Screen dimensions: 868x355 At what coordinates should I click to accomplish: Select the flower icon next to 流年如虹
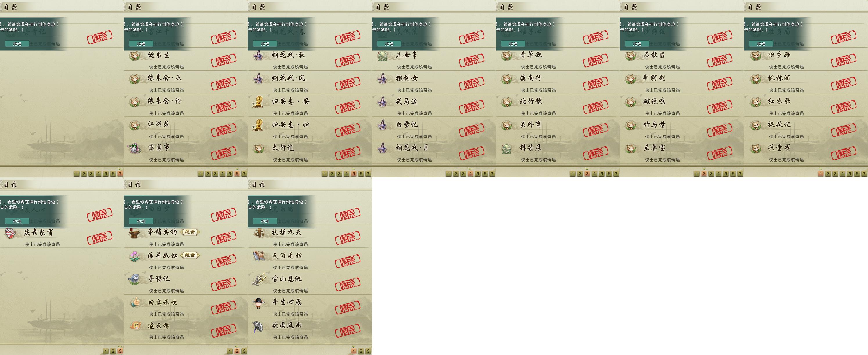[x=135, y=256]
